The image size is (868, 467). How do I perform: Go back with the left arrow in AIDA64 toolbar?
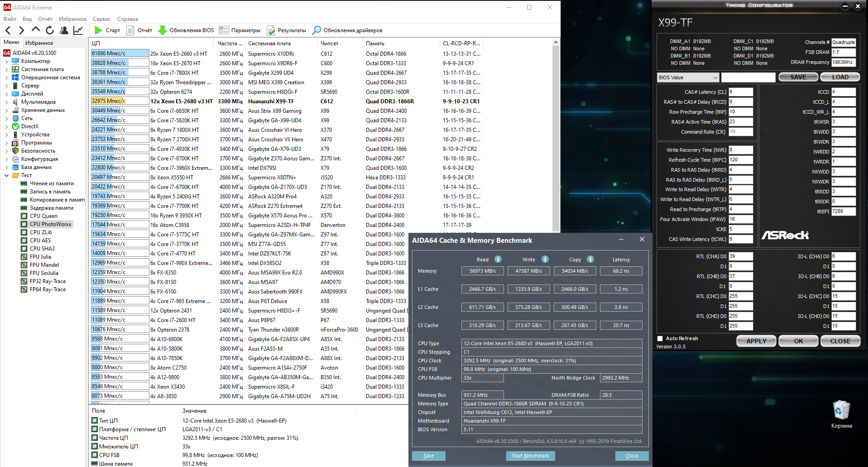[x=8, y=30]
